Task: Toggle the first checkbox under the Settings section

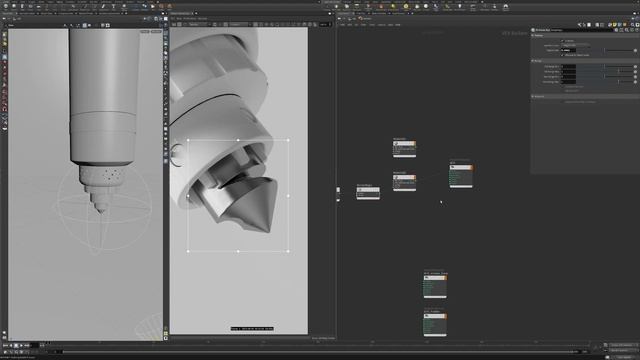Action: tap(562, 41)
